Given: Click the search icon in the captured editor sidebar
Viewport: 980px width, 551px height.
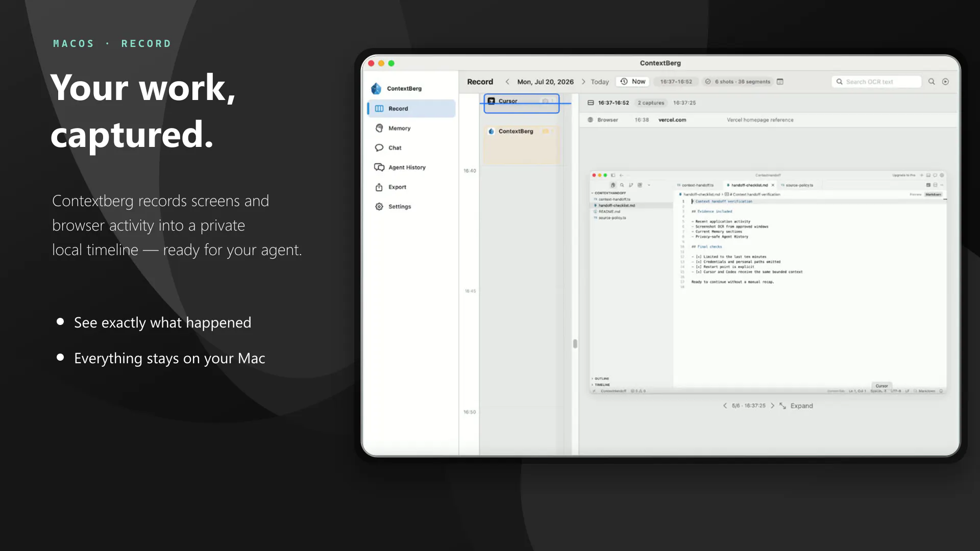Looking at the screenshot, I should coord(622,185).
